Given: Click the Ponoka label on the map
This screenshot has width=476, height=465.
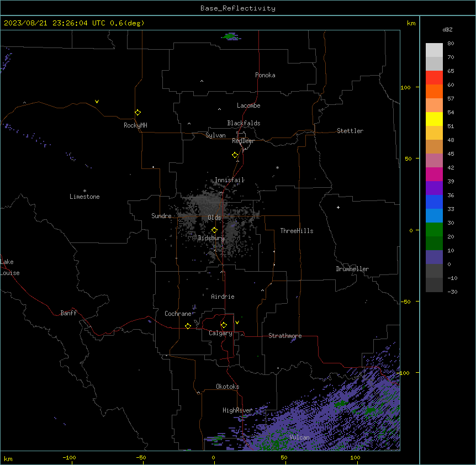Looking at the screenshot, I should click(x=265, y=75).
